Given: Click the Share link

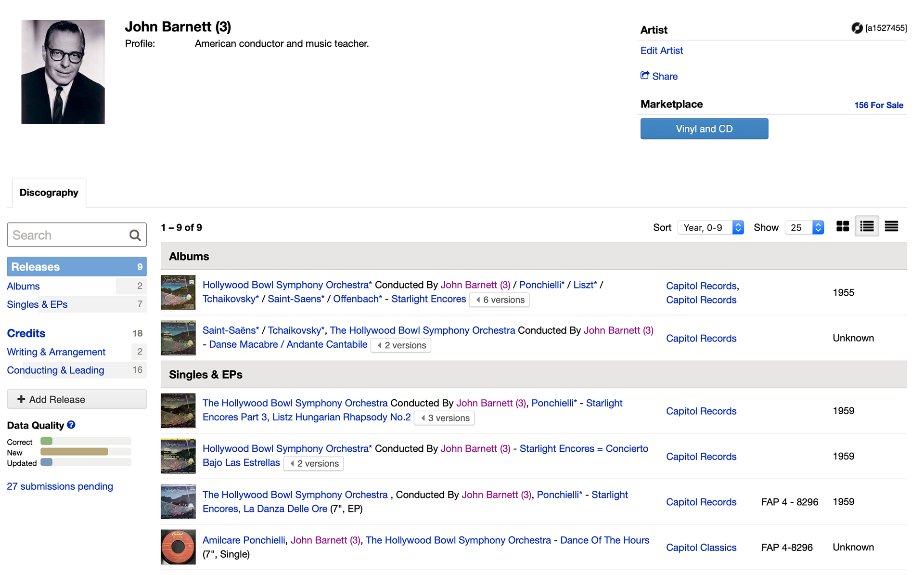Looking at the screenshot, I should (x=665, y=76).
